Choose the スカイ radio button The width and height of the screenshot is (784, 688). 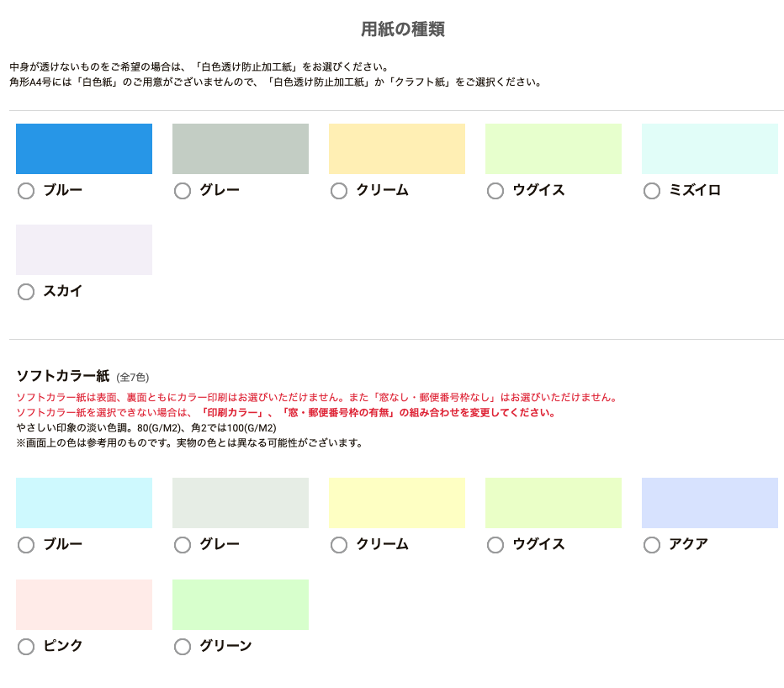click(x=26, y=292)
